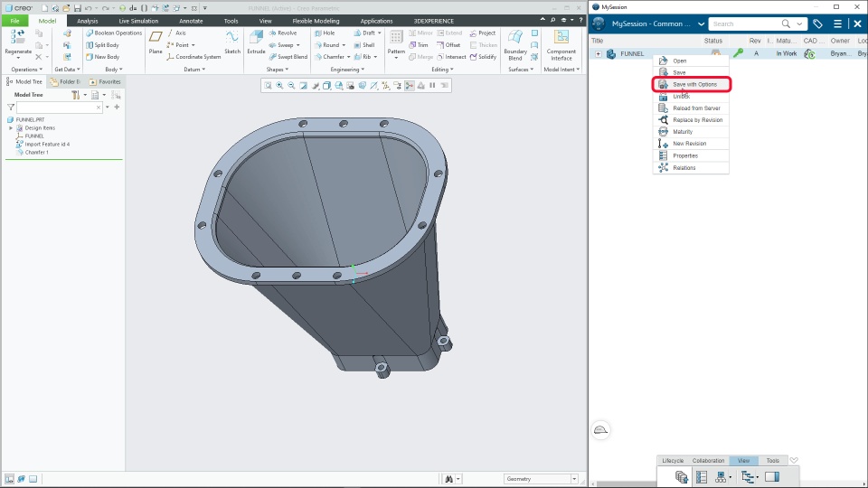Switch to the Folder Browser tab

click(65, 82)
